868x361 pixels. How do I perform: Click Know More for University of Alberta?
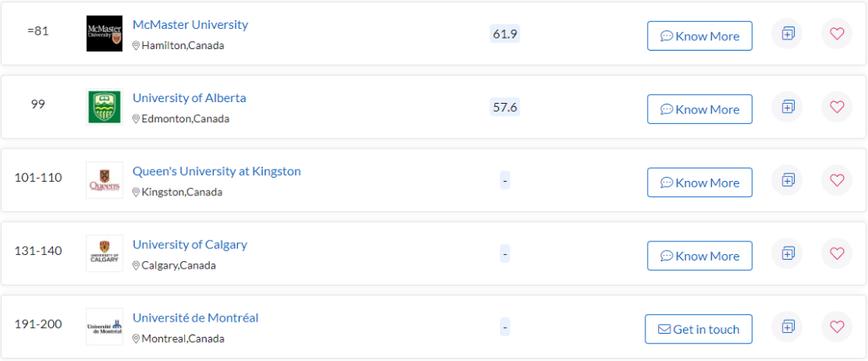(x=699, y=109)
